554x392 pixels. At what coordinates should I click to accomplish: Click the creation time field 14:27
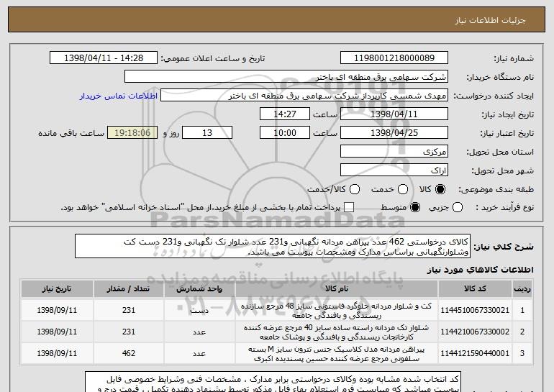click(x=285, y=114)
